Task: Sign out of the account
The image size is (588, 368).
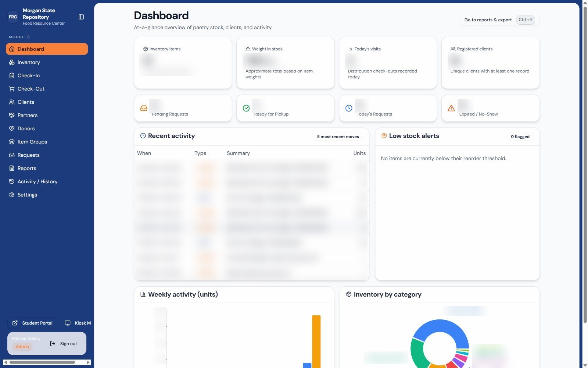Action: tap(64, 344)
